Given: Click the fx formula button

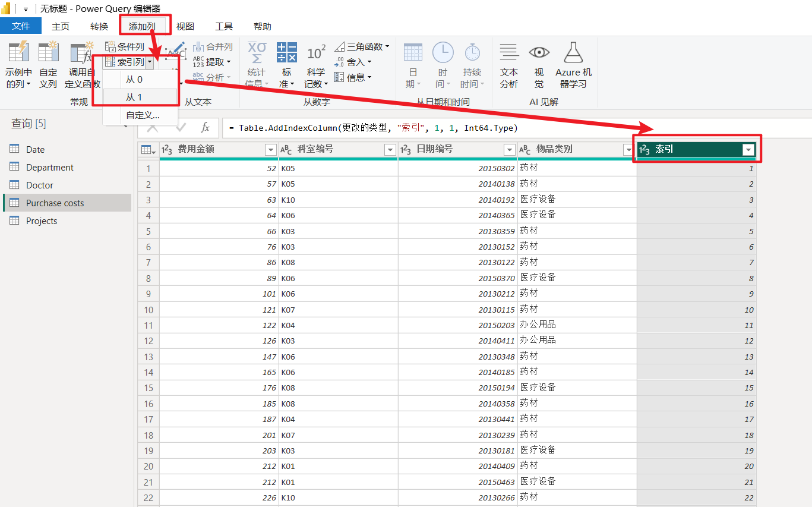Looking at the screenshot, I should [205, 127].
